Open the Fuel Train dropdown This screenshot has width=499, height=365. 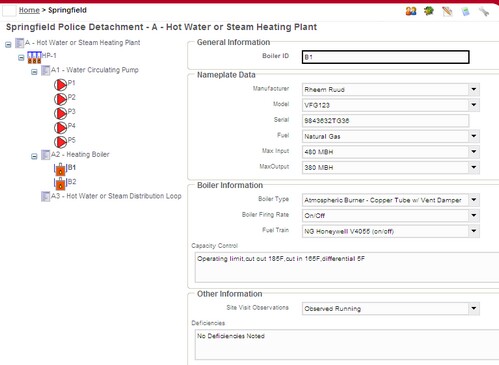474,231
